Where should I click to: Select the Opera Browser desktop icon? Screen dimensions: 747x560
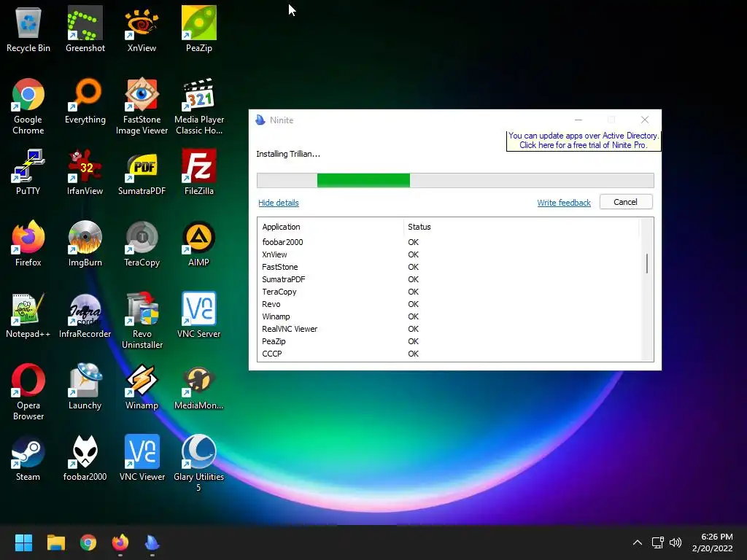pyautogui.click(x=28, y=392)
